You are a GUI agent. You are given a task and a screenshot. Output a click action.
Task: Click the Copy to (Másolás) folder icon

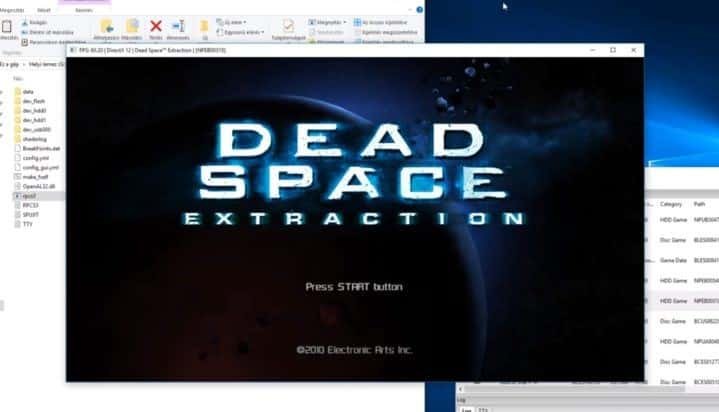tap(132, 25)
